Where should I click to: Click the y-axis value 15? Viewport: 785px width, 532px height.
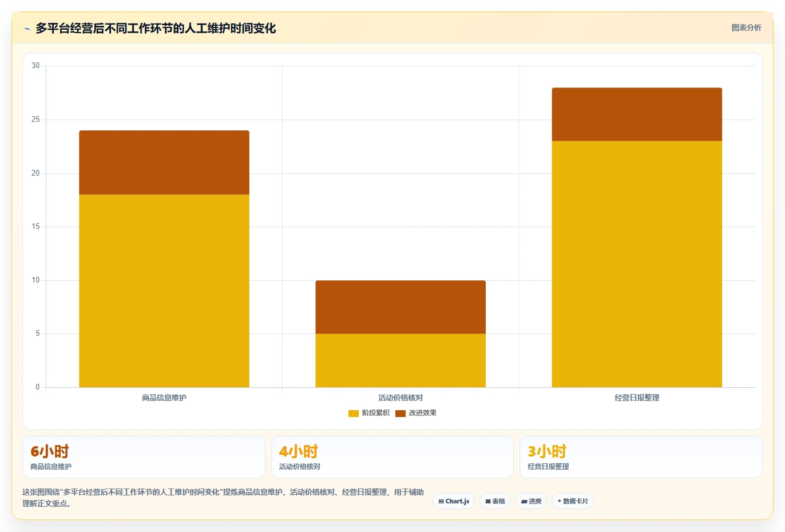tap(35, 227)
